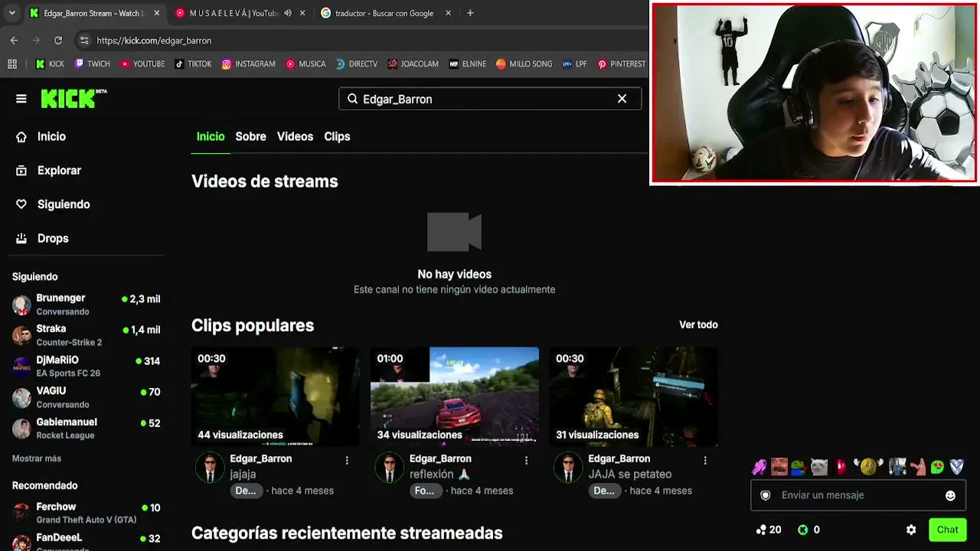Open Brunenger's channel in sidebar
Screen dimensions: 980x551
coord(86,304)
